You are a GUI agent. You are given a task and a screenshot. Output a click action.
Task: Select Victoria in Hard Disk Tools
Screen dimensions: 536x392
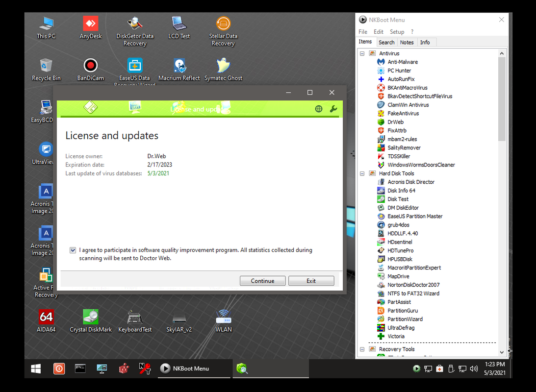(391, 336)
